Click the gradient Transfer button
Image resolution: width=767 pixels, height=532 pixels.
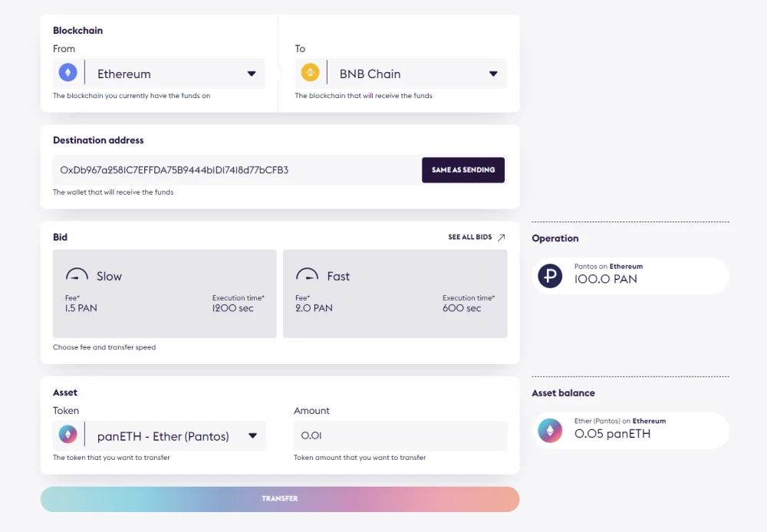(x=280, y=499)
